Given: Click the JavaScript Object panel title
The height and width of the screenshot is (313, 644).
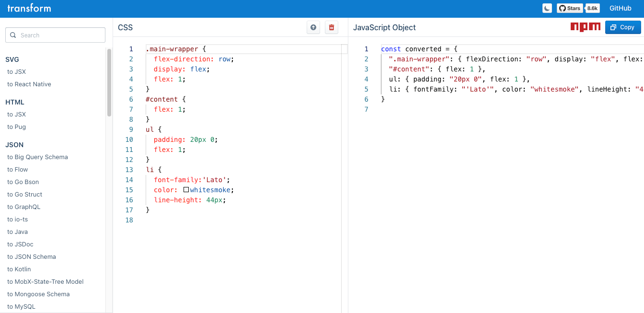Looking at the screenshot, I should point(384,28).
